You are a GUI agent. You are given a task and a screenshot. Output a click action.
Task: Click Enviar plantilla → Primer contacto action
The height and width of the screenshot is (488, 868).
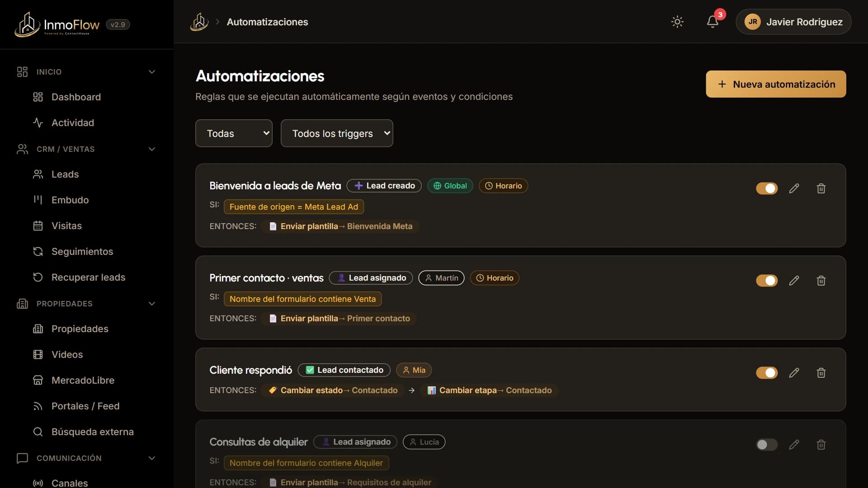339,319
